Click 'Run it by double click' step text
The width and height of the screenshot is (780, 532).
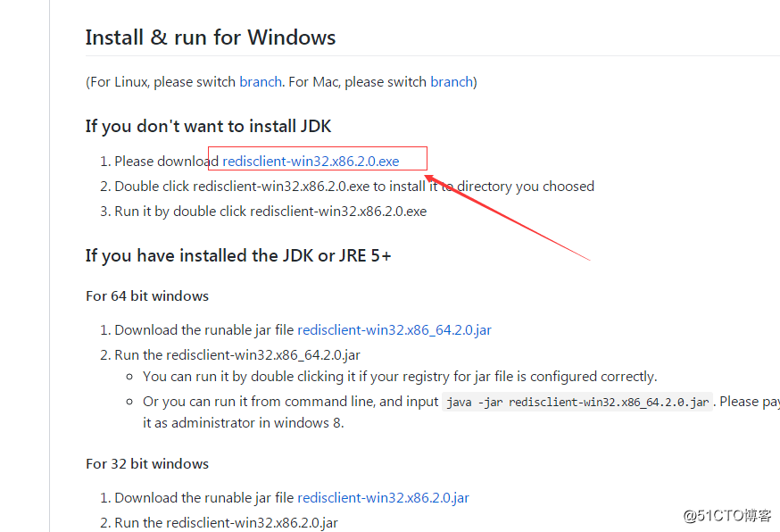(270, 212)
